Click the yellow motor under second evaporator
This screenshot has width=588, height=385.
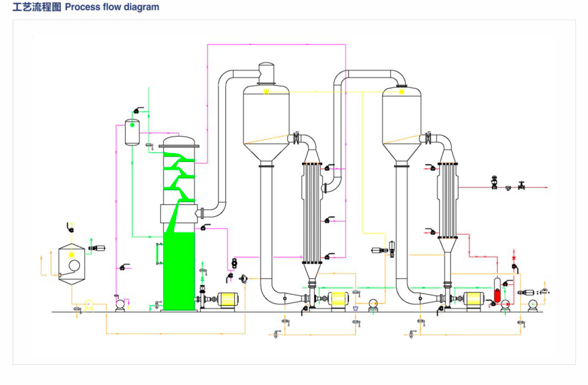coord(474,299)
